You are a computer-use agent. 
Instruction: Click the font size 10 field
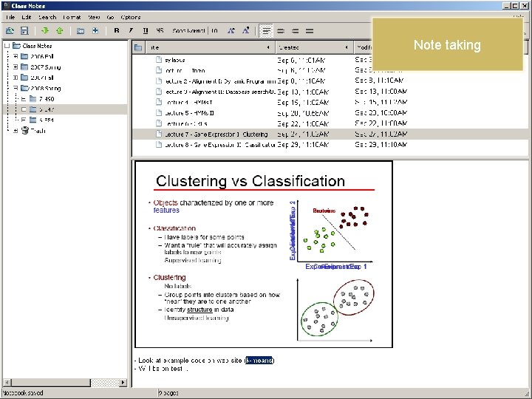pos(216,30)
